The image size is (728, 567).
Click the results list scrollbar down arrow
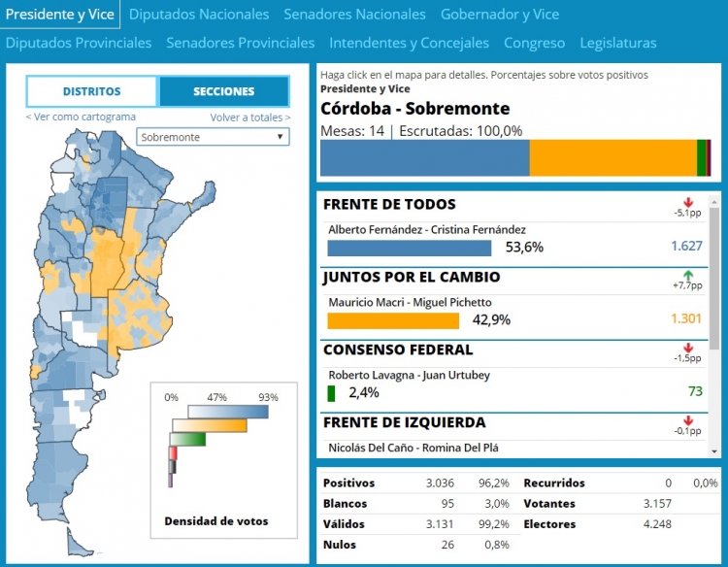pos(714,450)
